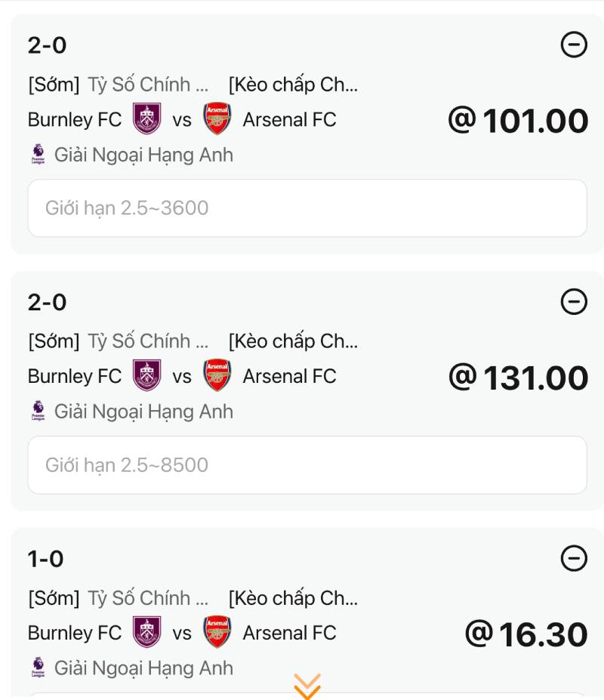Click the truncated Kèo chấp label, first card
The height and width of the screenshot is (700, 604).
[x=294, y=85]
